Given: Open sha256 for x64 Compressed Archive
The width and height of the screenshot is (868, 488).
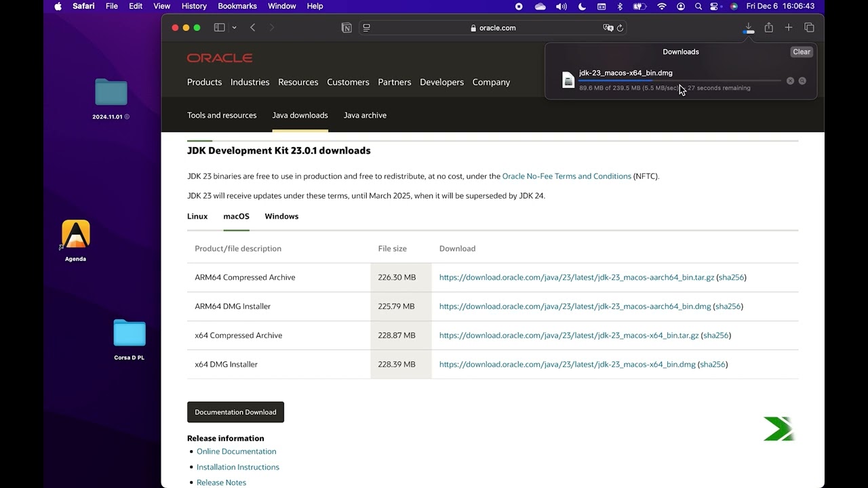Looking at the screenshot, I should pos(715,335).
